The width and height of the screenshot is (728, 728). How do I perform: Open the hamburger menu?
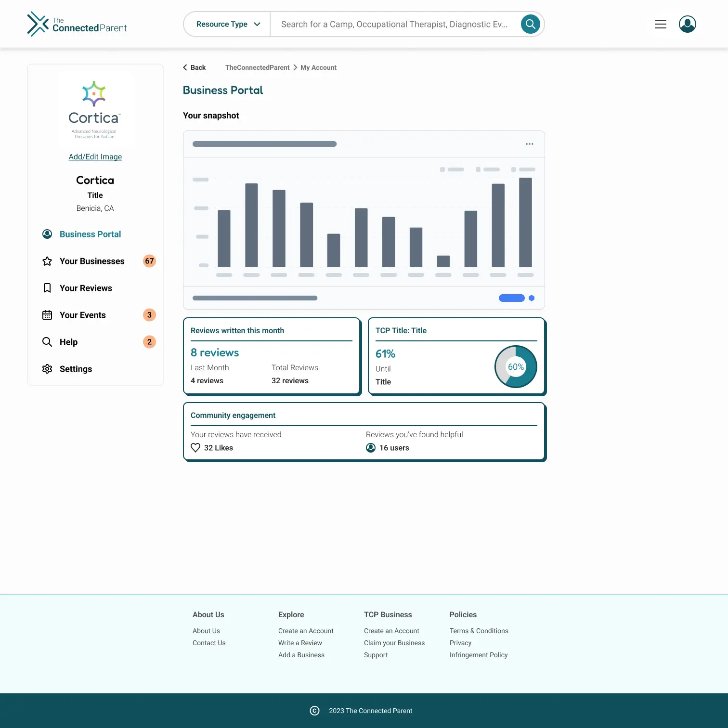[x=660, y=24]
